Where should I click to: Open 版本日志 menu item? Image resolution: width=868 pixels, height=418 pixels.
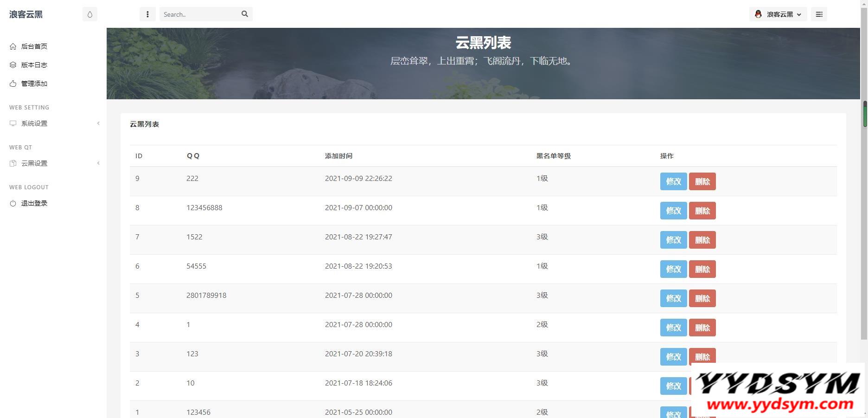coord(34,65)
